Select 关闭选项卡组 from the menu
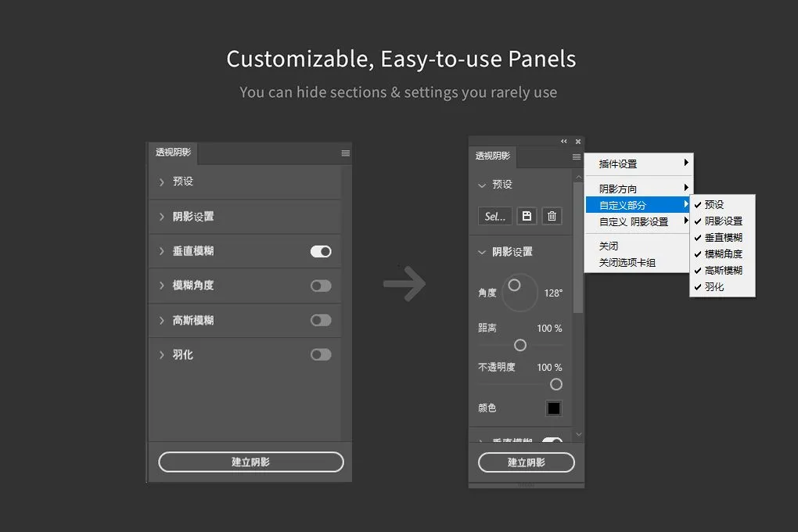The image size is (798, 532). click(x=627, y=263)
